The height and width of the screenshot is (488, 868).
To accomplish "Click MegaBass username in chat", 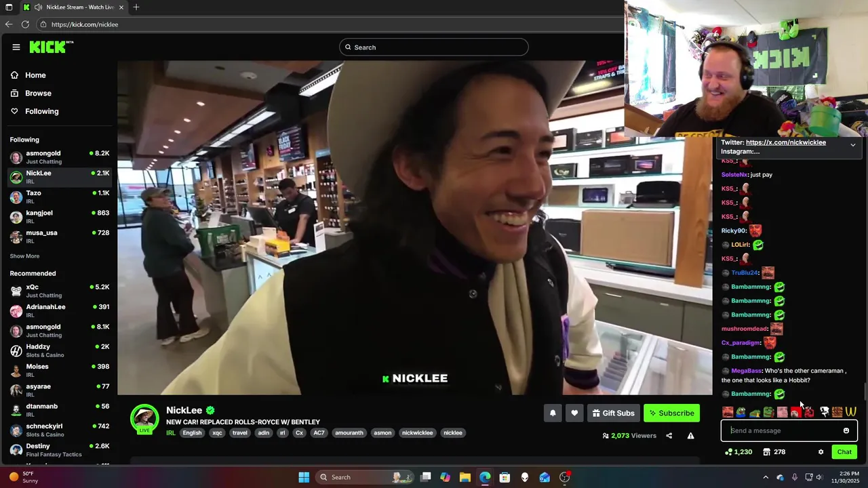I will point(747,371).
